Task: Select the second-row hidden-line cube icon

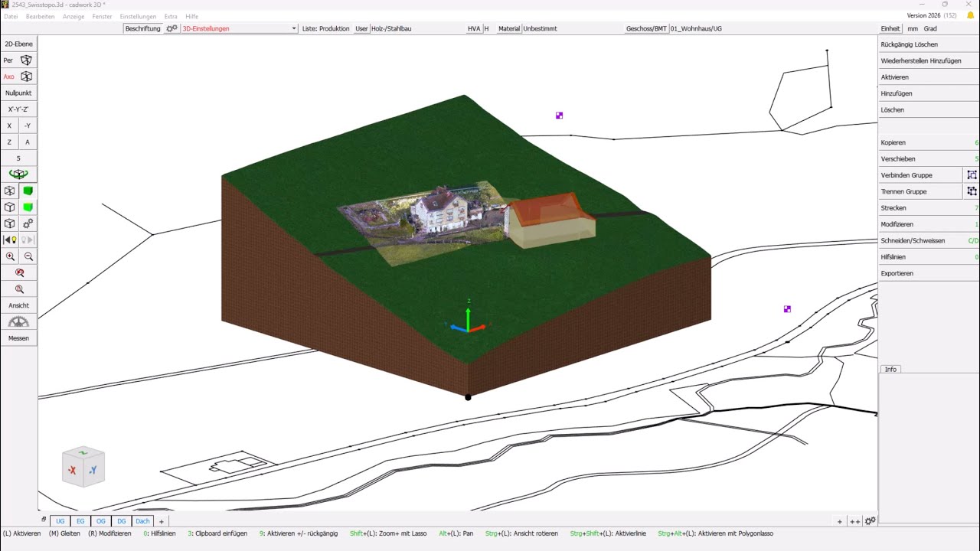Action: [x=9, y=207]
